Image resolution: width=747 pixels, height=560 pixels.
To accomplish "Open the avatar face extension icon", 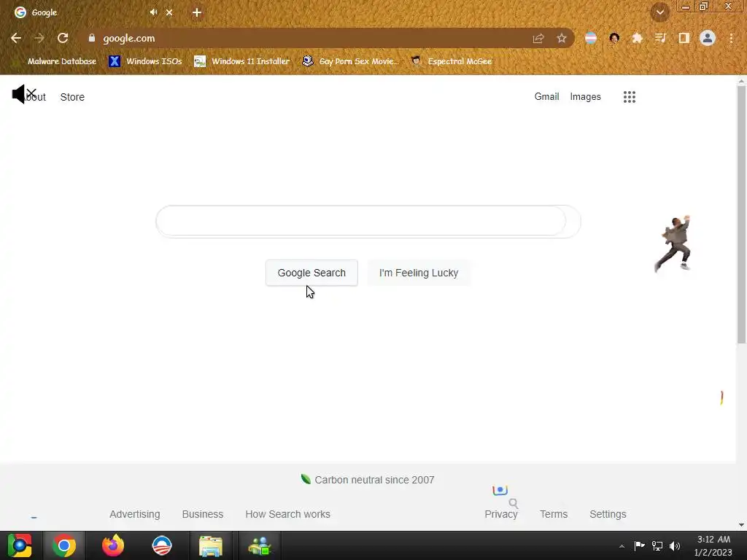I will (614, 39).
